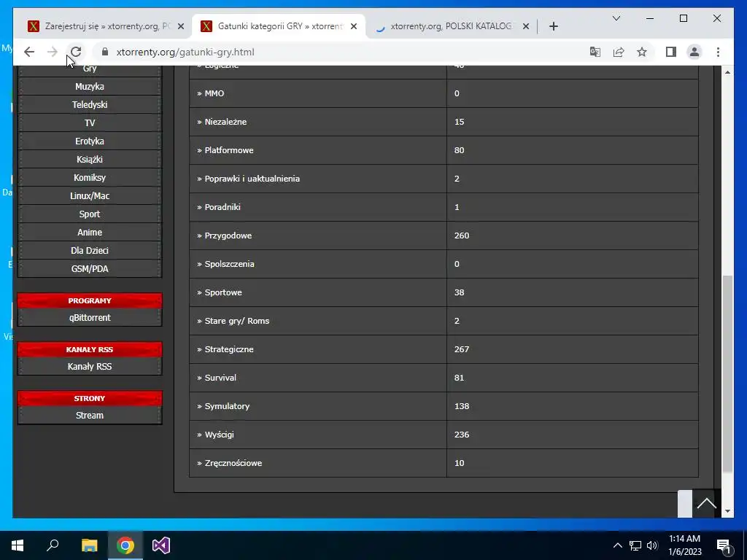
Task: Open the Zręcznościowe genre
Action: coord(233,463)
